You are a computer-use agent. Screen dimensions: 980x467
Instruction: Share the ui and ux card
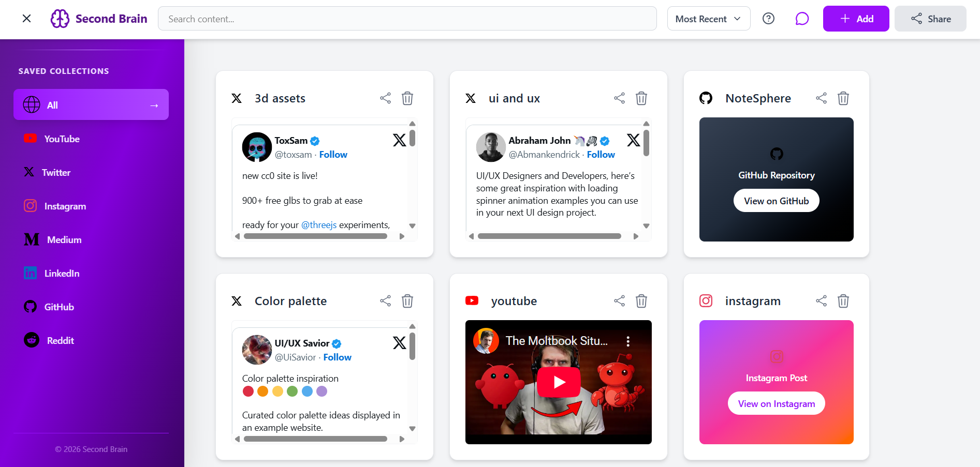tap(619, 98)
